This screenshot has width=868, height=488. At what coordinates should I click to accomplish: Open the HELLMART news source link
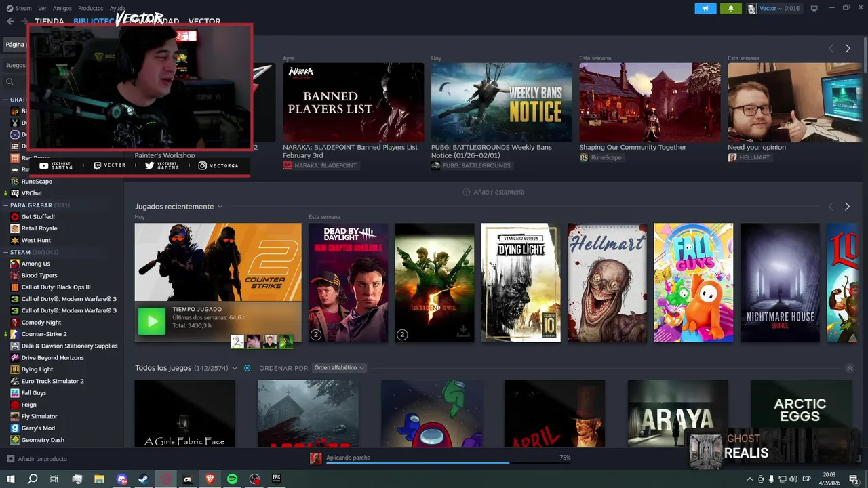click(x=749, y=157)
